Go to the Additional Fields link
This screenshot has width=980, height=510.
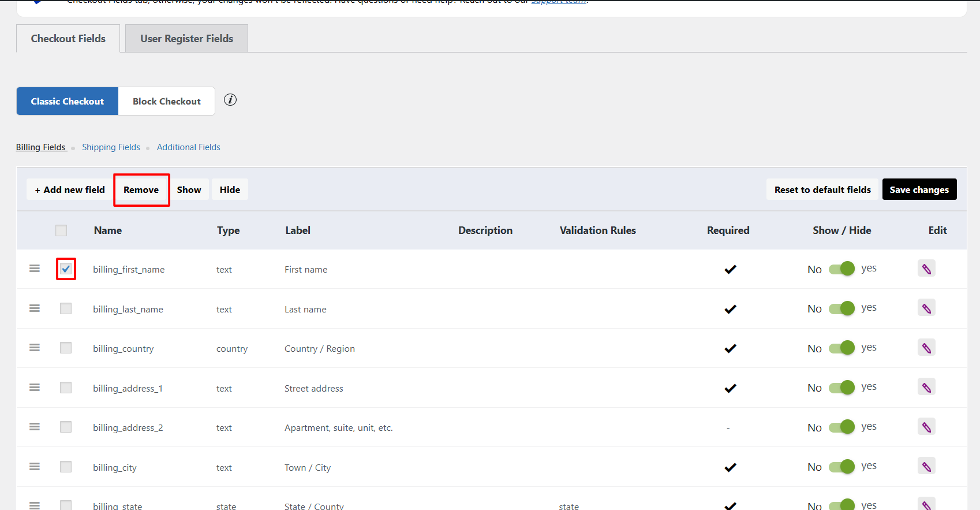click(x=188, y=147)
